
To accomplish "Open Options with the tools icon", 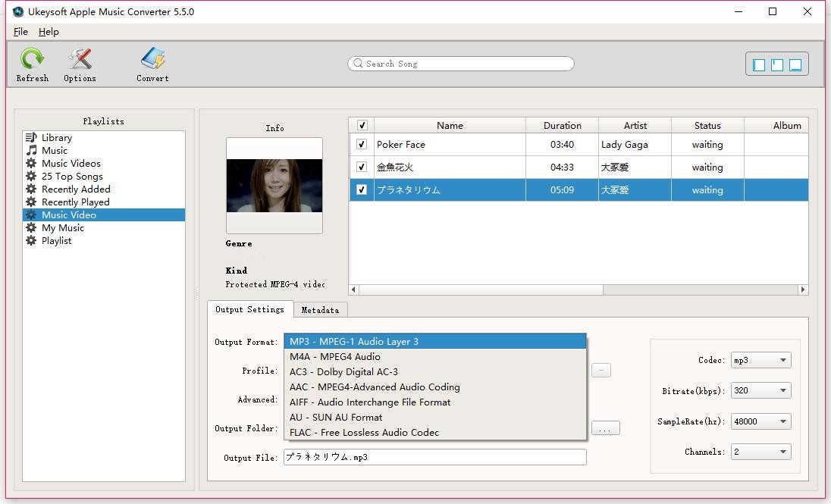I will (x=80, y=59).
